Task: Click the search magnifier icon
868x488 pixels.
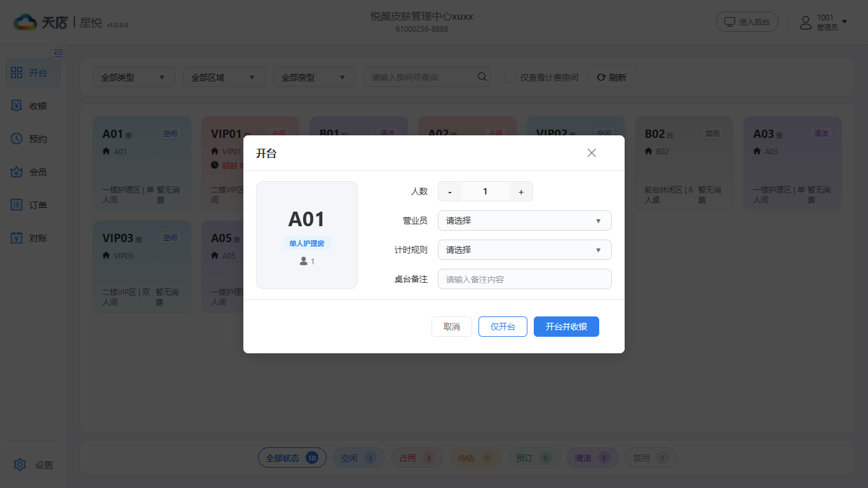Action: [483, 77]
